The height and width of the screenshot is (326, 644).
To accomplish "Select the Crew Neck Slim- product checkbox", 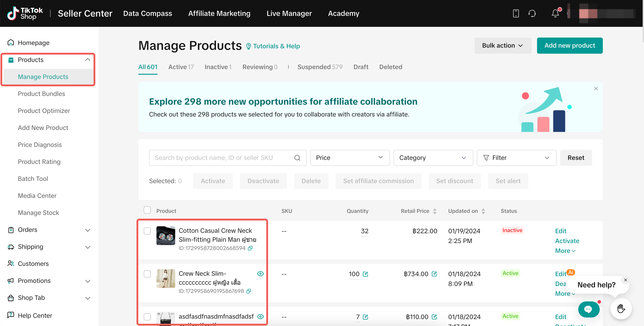I will point(147,274).
